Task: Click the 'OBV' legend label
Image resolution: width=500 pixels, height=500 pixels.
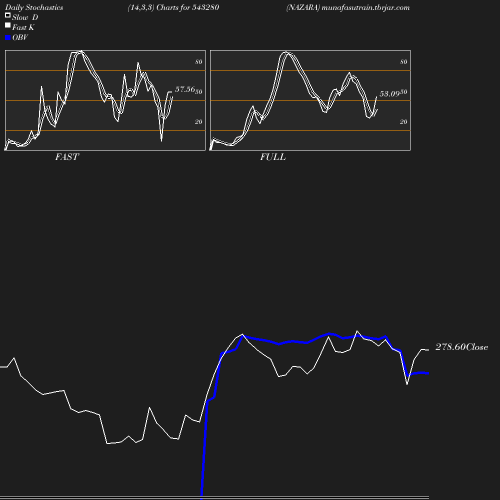Action: (20, 37)
